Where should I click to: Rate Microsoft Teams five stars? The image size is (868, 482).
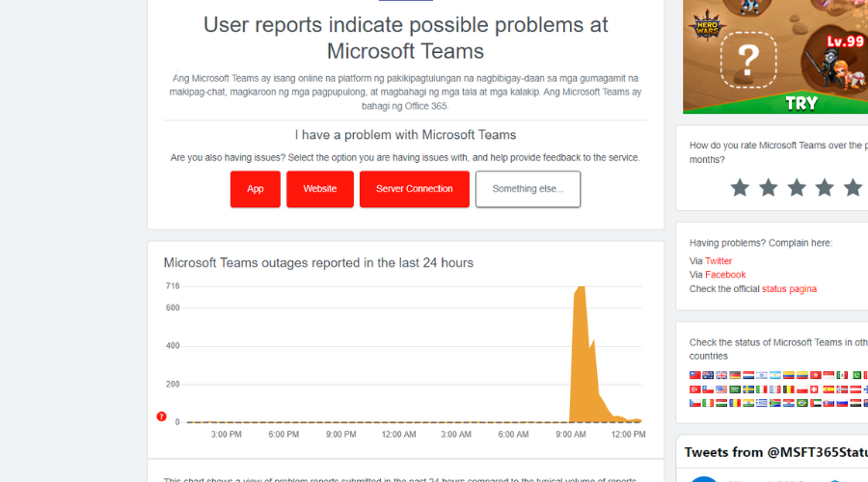pos(853,188)
